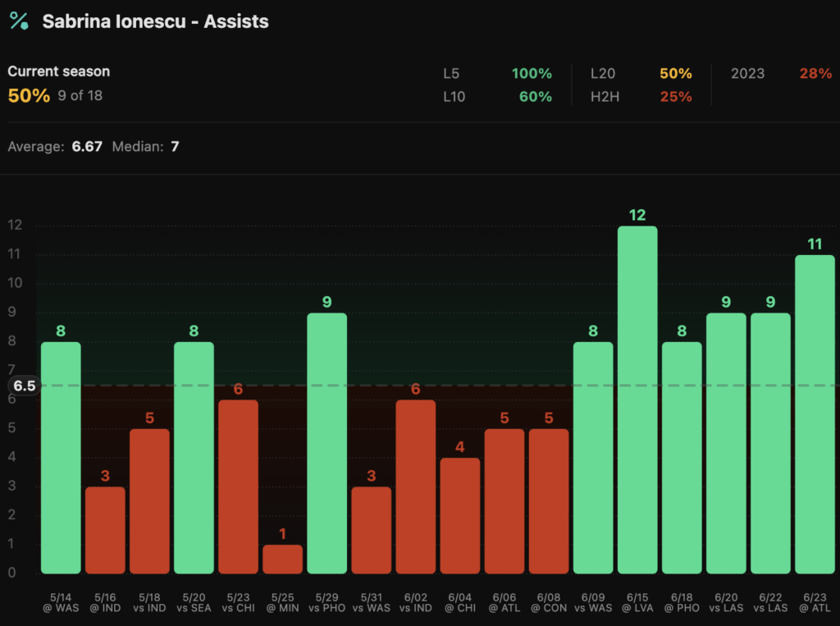The height and width of the screenshot is (626, 840).
Task: Click the '6/23 @ ATL' axis label
Action: tap(815, 602)
